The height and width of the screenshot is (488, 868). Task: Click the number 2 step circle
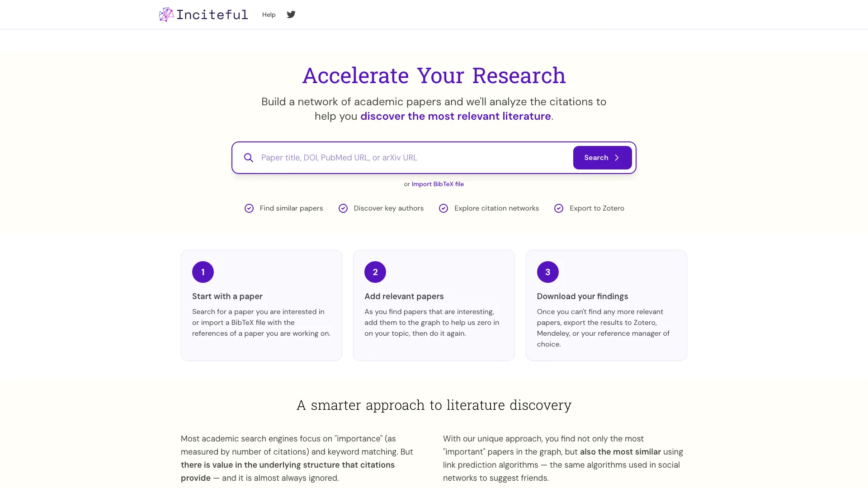[375, 272]
